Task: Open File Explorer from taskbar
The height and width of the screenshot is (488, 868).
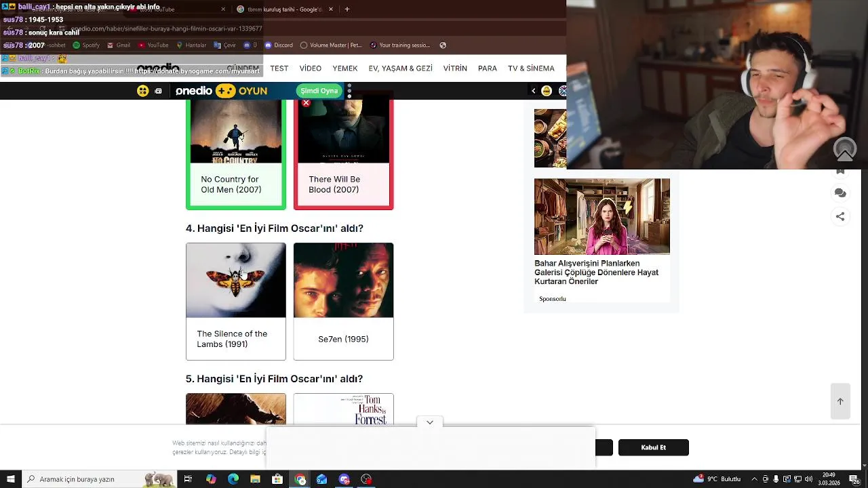Action: pos(256,479)
